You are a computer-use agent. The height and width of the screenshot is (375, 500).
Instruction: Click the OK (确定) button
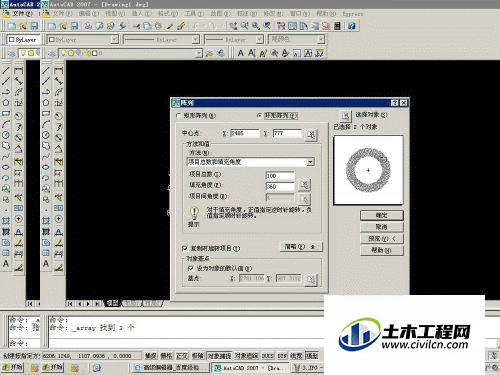tap(382, 215)
